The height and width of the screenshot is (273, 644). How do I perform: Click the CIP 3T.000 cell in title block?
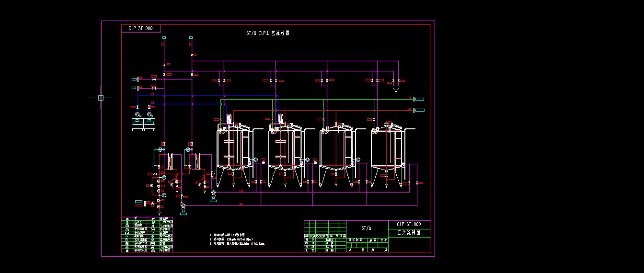[409, 224]
